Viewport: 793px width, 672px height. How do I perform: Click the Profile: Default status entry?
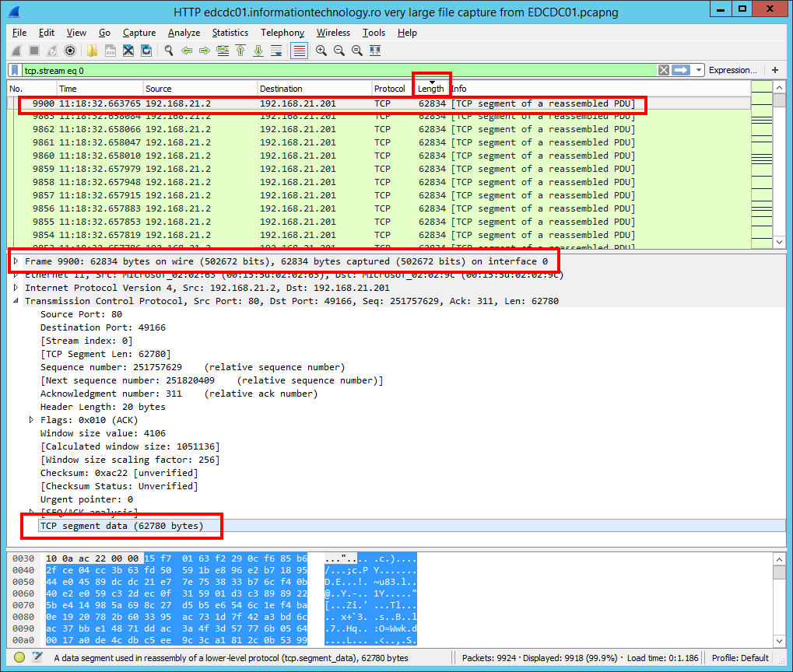pyautogui.click(x=740, y=658)
